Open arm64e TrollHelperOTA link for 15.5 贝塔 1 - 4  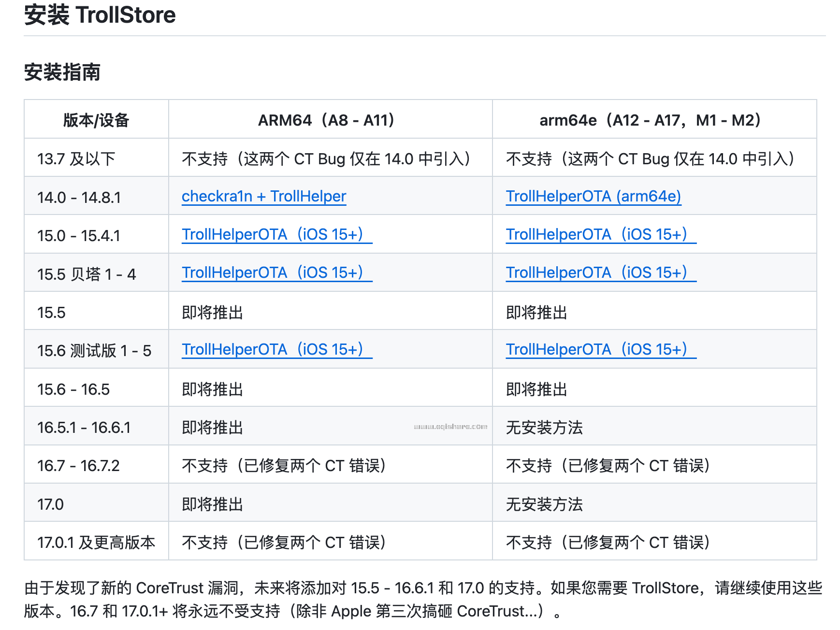[600, 272]
